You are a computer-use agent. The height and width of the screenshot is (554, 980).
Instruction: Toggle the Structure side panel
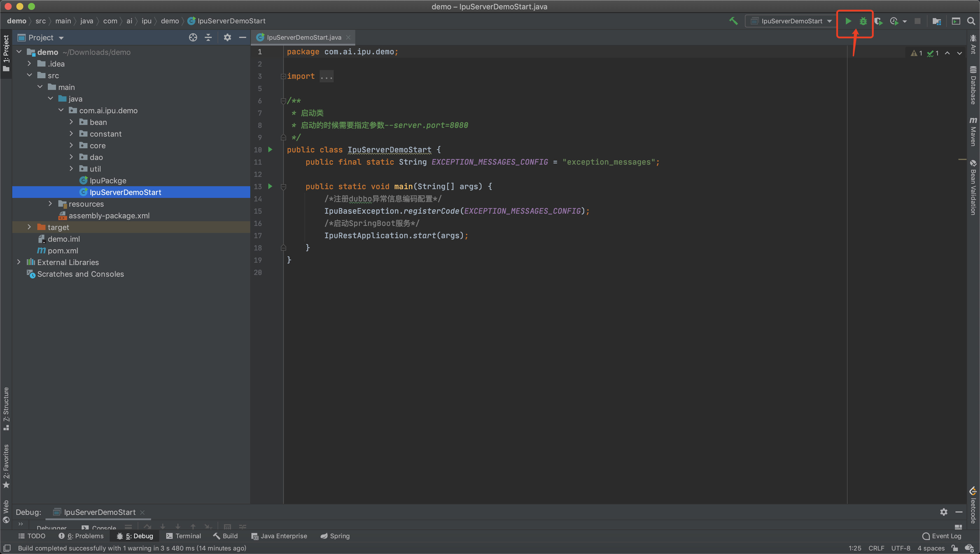tap(6, 408)
